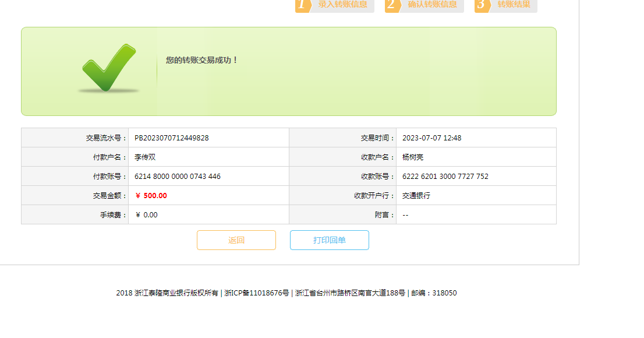
Task: Click the step 3 number badge
Action: [482, 5]
